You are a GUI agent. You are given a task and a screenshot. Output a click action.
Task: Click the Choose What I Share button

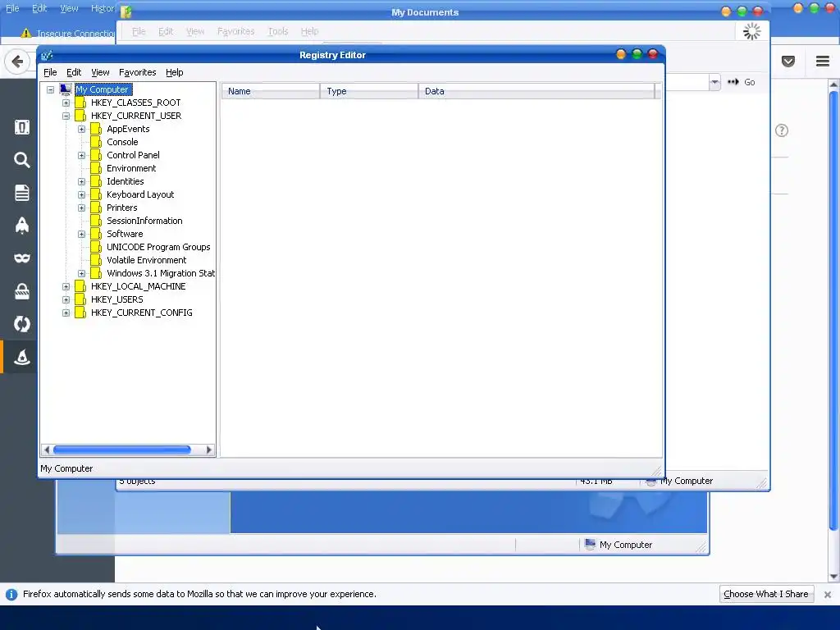click(x=766, y=594)
